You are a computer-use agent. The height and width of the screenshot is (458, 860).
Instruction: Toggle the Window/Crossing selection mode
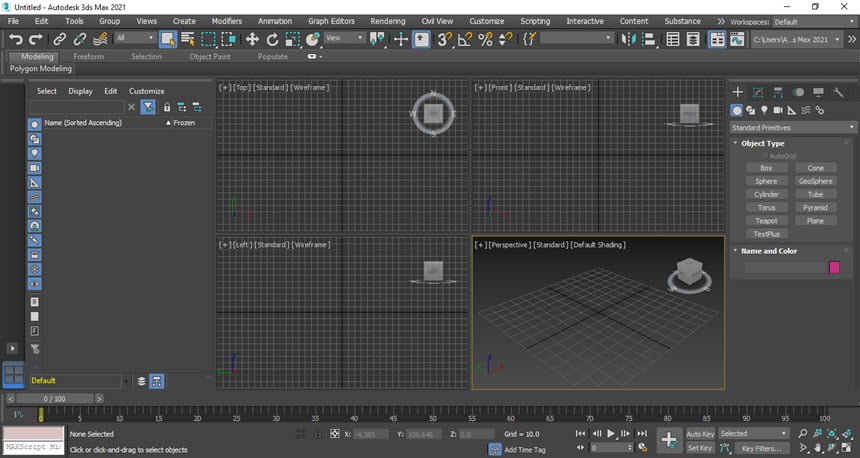click(x=229, y=39)
